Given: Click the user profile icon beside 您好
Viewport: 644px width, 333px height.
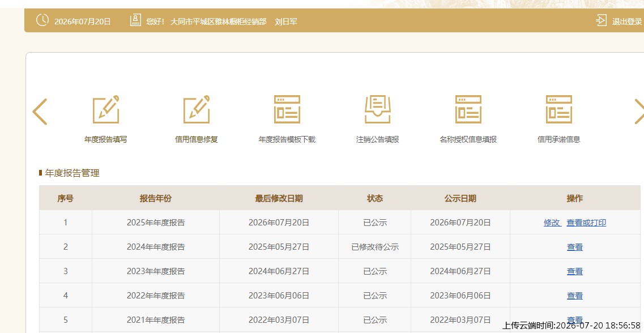Looking at the screenshot, I should point(135,20).
